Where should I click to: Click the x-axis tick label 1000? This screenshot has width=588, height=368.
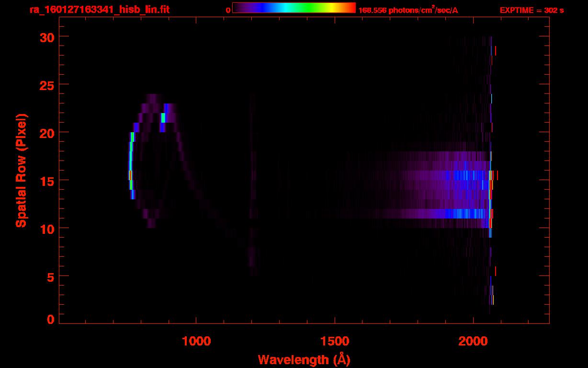196,341
